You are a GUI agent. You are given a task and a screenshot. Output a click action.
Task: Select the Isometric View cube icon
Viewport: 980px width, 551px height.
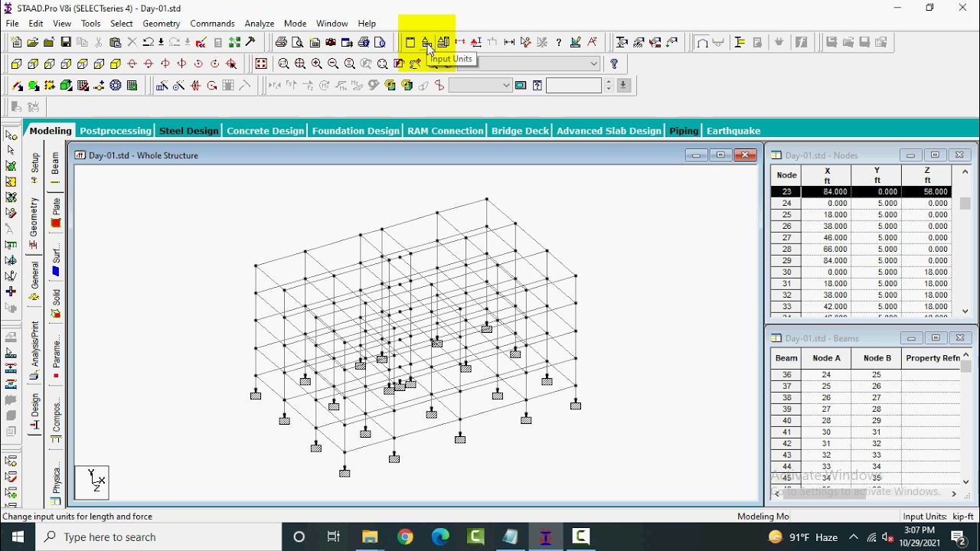pyautogui.click(x=116, y=64)
